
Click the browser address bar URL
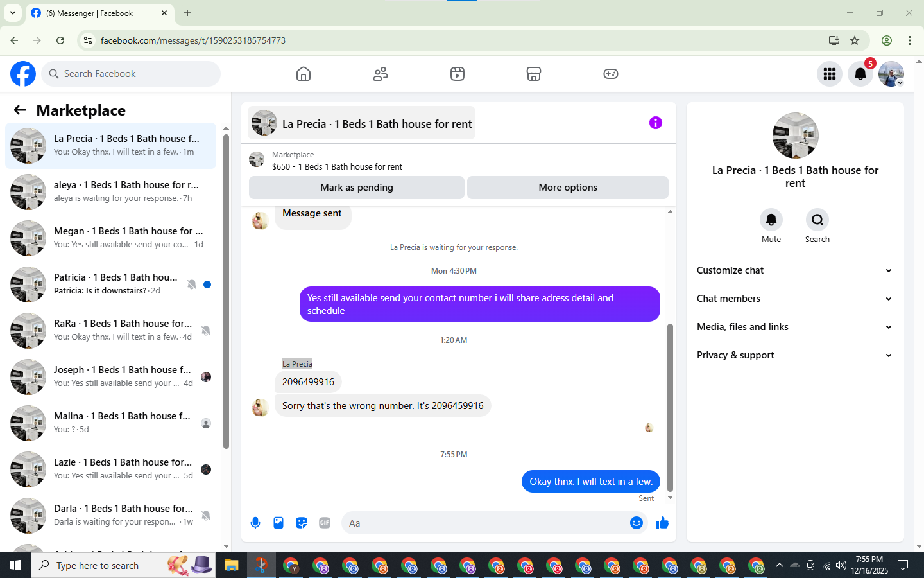193,40
